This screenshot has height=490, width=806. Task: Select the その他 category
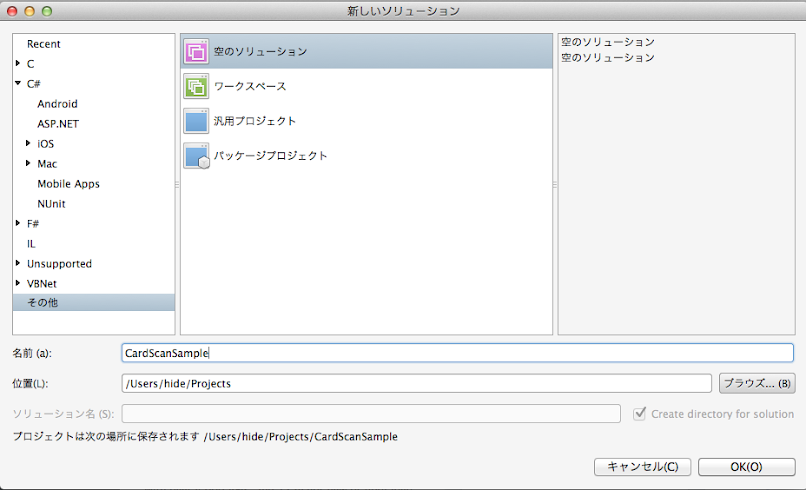(94, 302)
